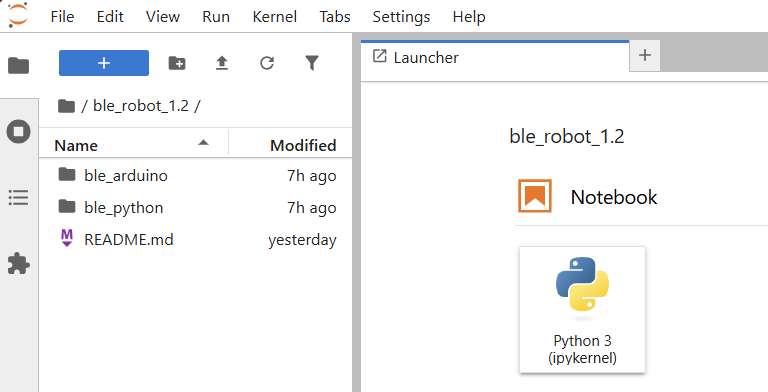
Task: Create a new folder
Action: coord(177,63)
